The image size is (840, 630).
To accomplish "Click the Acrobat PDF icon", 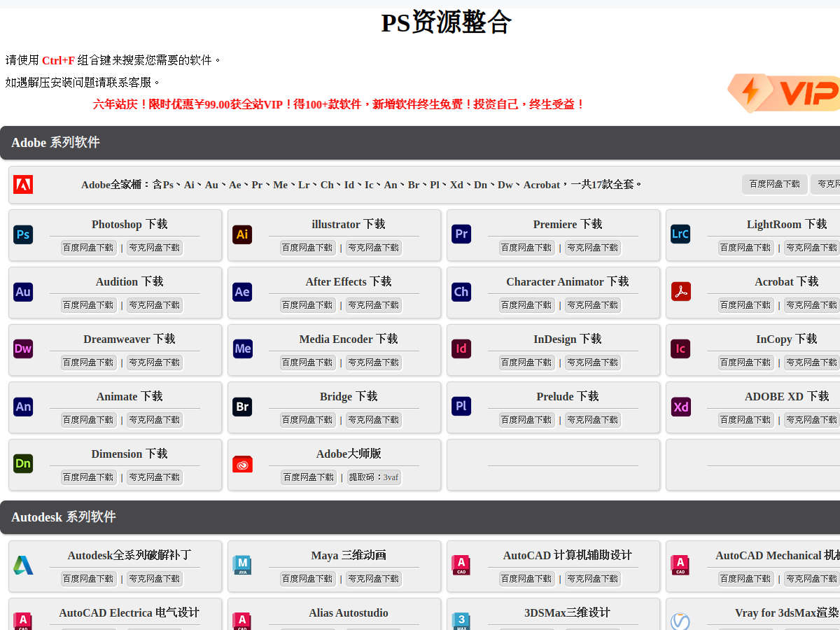I will pyautogui.click(x=680, y=292).
